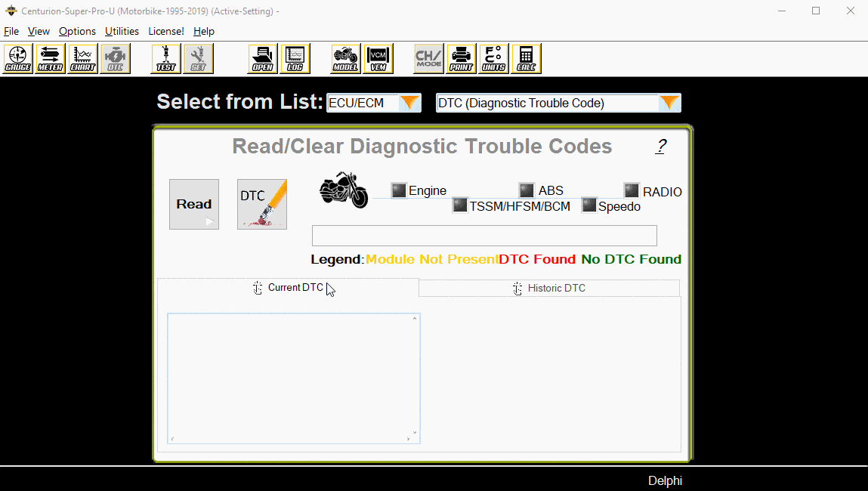
Task: Click the OPEN file toolbar icon
Action: [x=262, y=59]
